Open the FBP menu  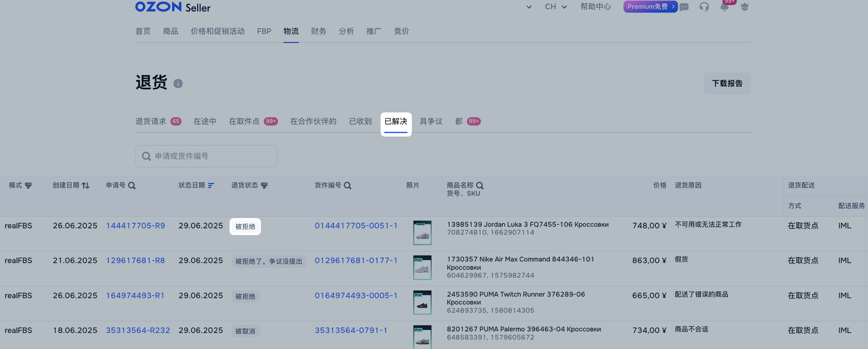264,31
